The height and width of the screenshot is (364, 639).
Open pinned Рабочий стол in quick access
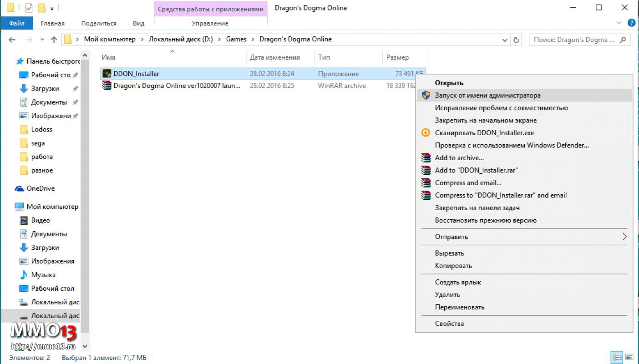(51, 75)
